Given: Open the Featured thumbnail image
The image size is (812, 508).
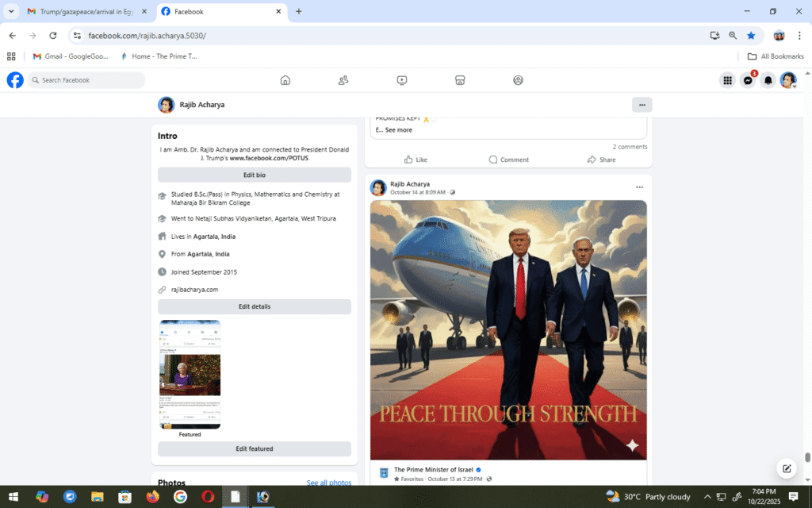Looking at the screenshot, I should tap(190, 374).
